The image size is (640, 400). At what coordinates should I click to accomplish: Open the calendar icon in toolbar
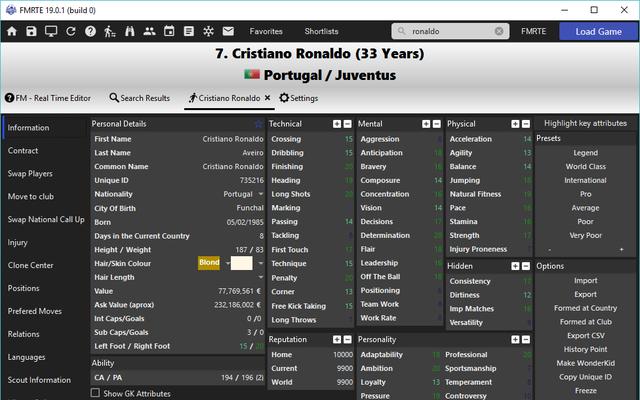pos(169,31)
